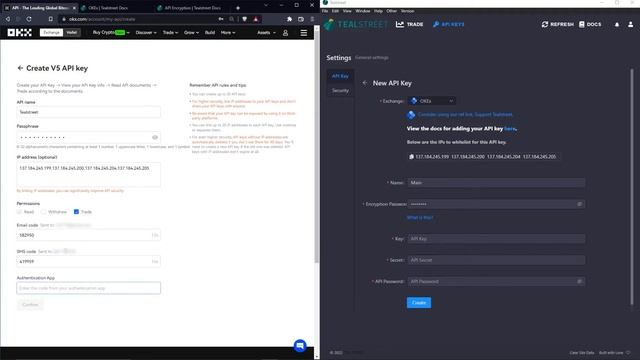Click OKX browser page vertical scrollbar
Screen dimensions: 640x360
(316, 146)
